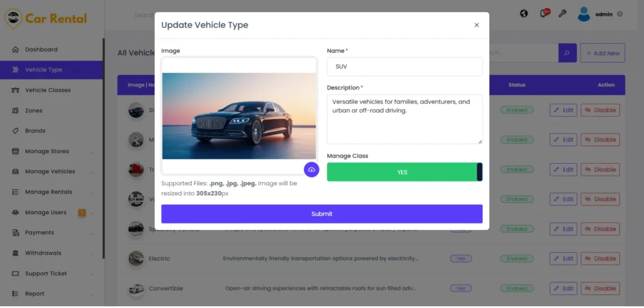Click the Description text area
644x308 pixels.
[x=404, y=118]
